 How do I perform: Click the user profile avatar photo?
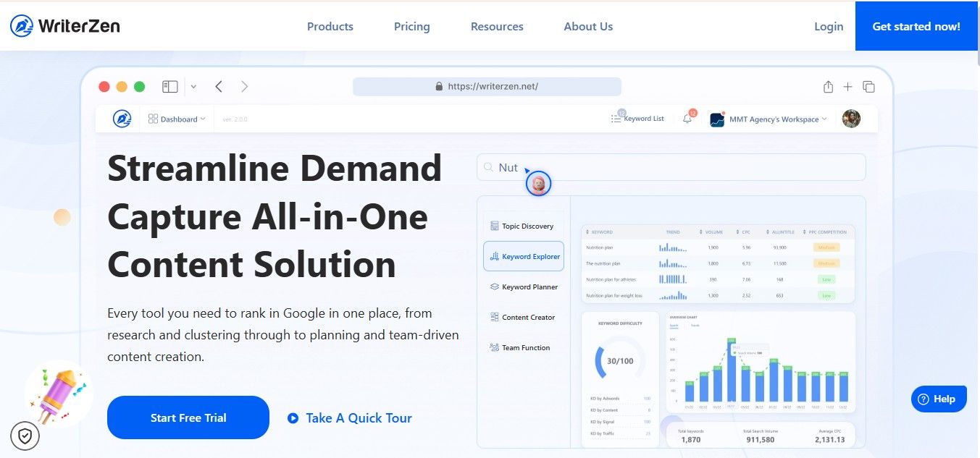tap(851, 119)
